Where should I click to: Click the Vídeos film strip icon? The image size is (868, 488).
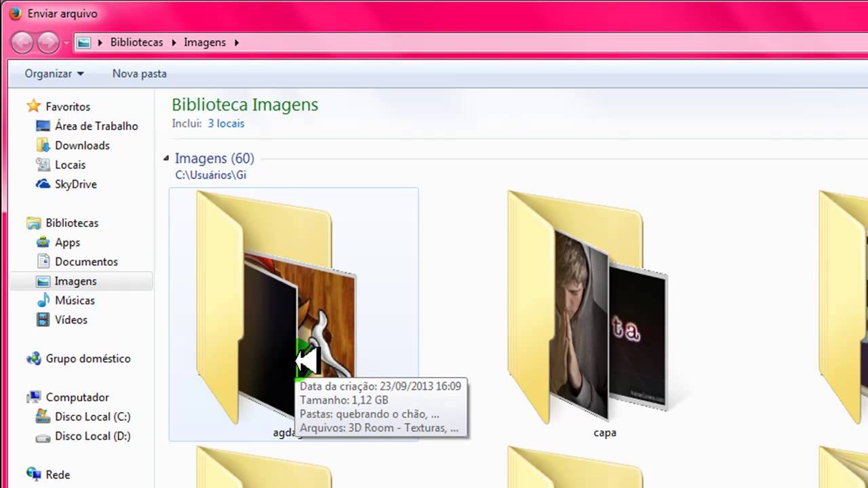pyautogui.click(x=43, y=320)
